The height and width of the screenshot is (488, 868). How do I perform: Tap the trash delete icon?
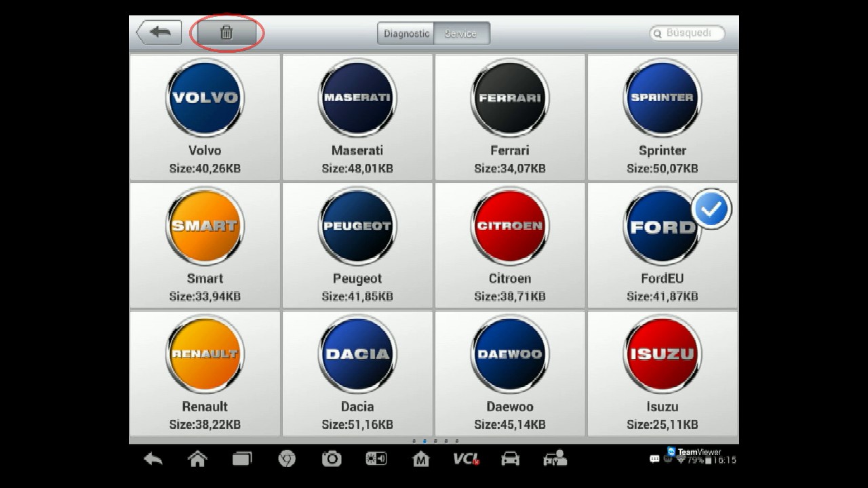click(226, 33)
